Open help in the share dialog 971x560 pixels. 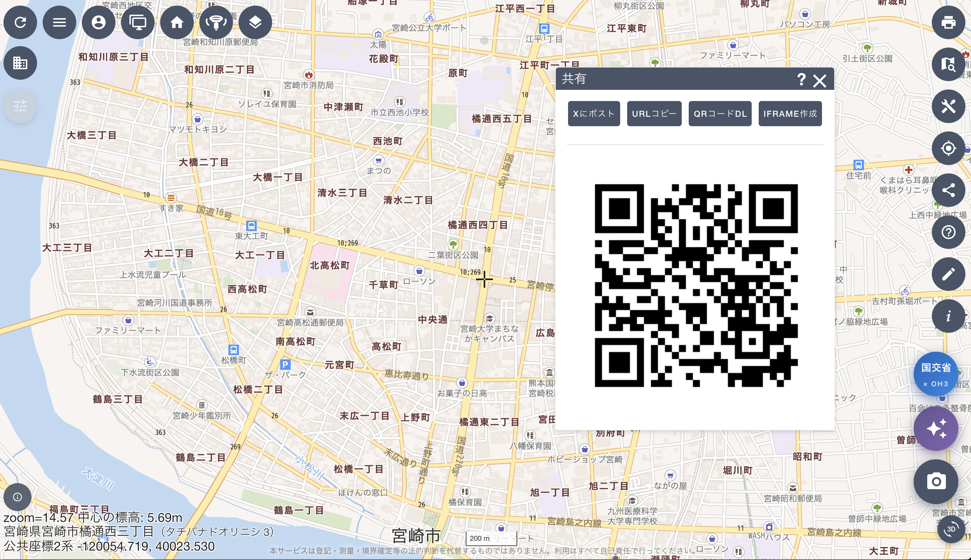tap(801, 80)
